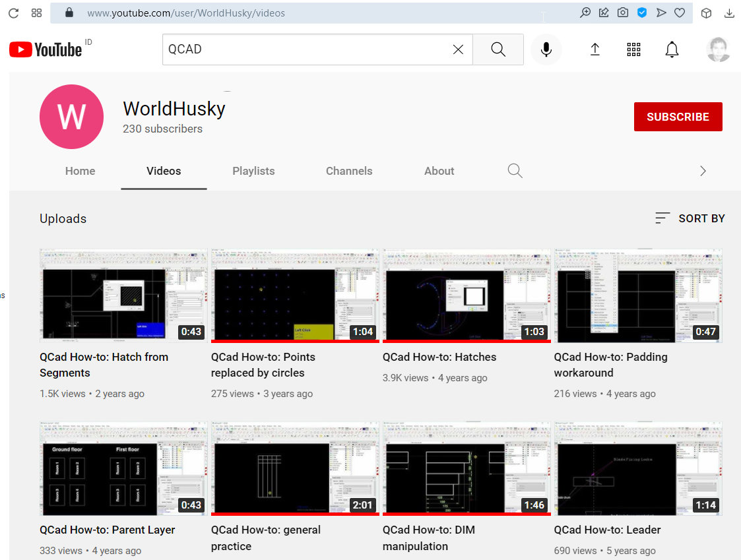Click 216 views • 4 years ago text
Screen dimensions: 741x560
pyautogui.click(x=605, y=394)
